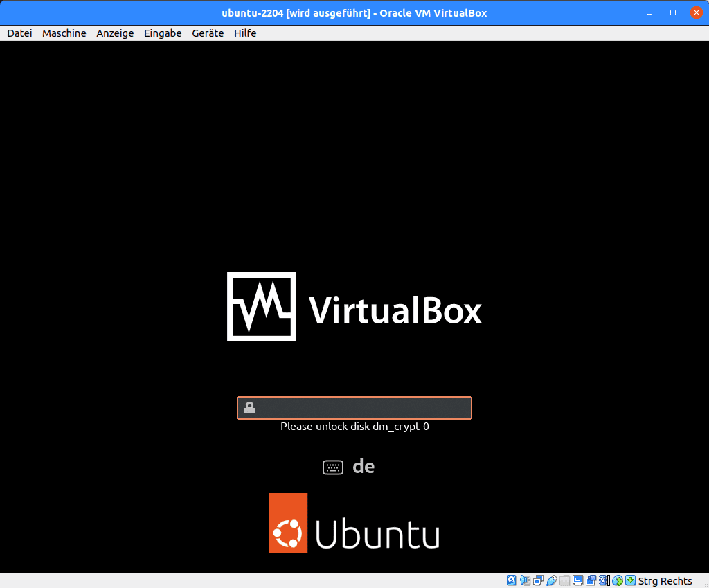Open the Datei menu
709x588 pixels.
click(x=19, y=33)
